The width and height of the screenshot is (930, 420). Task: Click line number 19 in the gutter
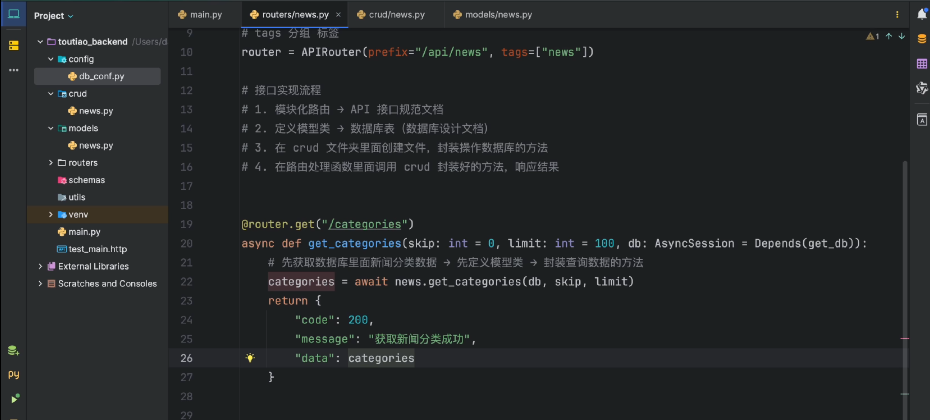(186, 224)
